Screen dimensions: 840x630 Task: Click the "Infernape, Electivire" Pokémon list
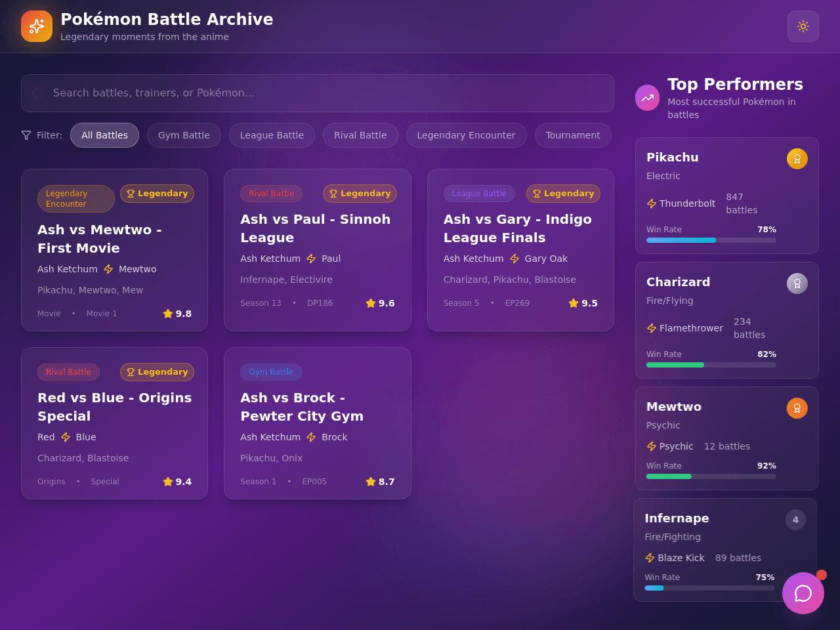point(286,280)
